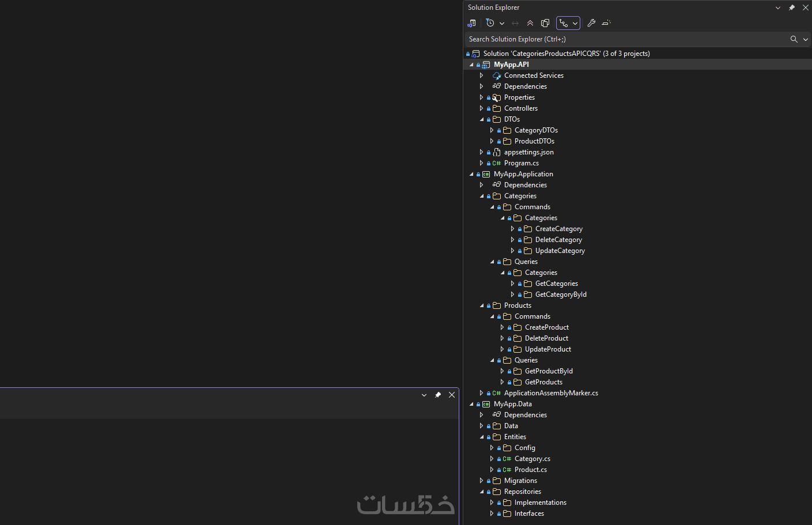Select appsettings.json in MyApp.API

click(528, 152)
